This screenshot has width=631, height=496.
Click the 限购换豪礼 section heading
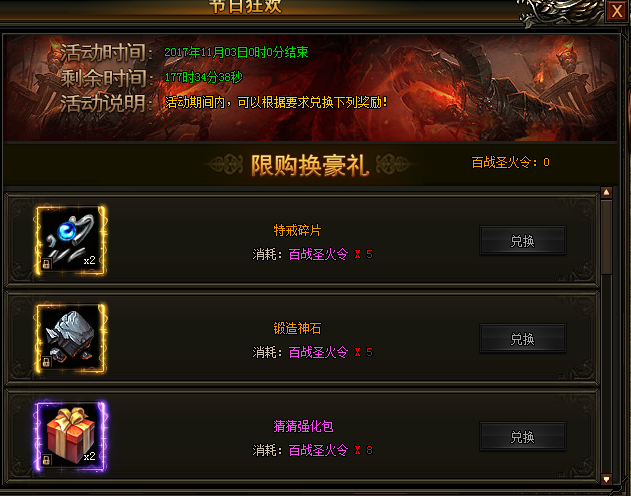pos(310,165)
